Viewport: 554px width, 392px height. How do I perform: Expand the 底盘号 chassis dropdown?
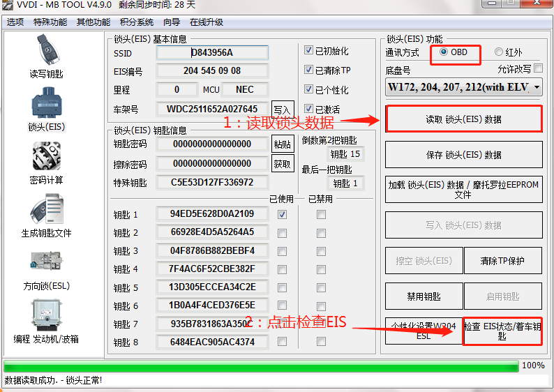[x=537, y=87]
